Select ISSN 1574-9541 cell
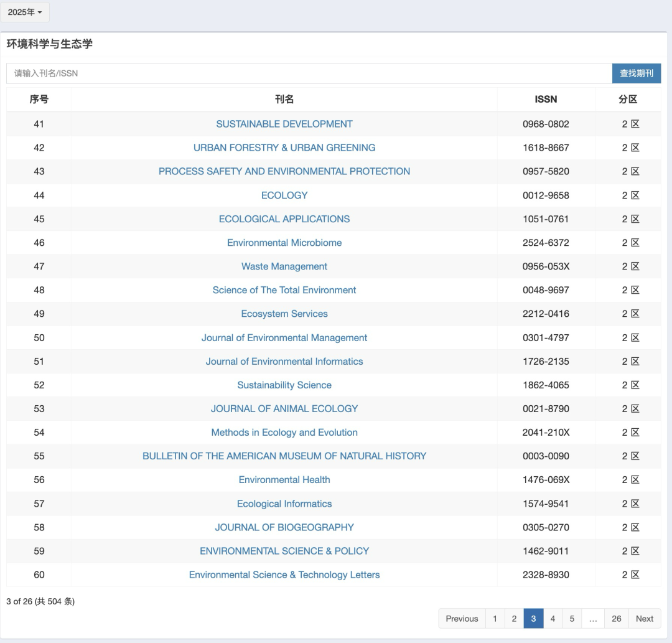672x643 pixels. 546,504
